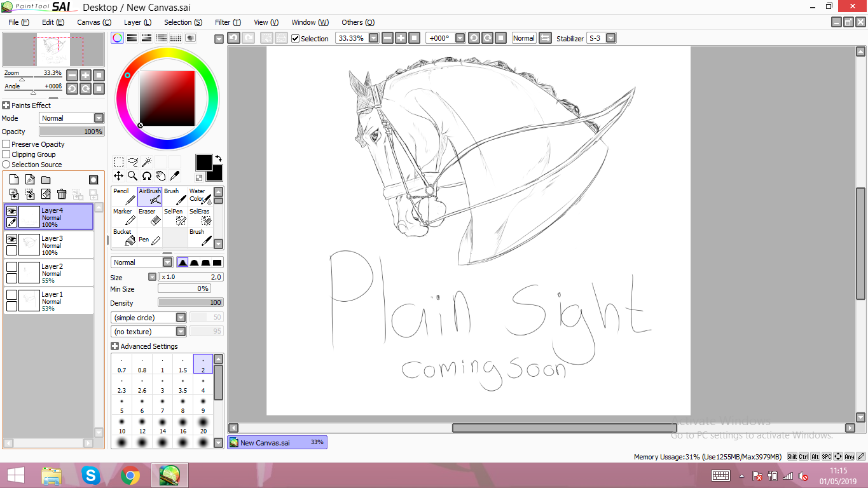Open the Filter menu
868x488 pixels.
(227, 22)
